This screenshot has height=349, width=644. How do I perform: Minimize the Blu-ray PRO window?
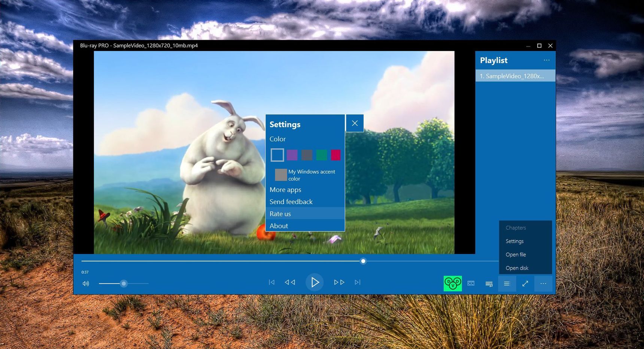click(528, 46)
